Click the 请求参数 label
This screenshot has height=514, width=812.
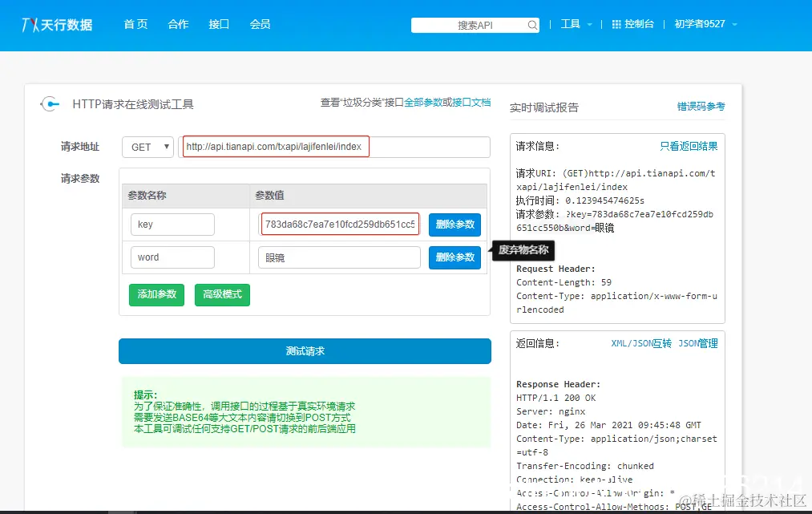pos(79,179)
